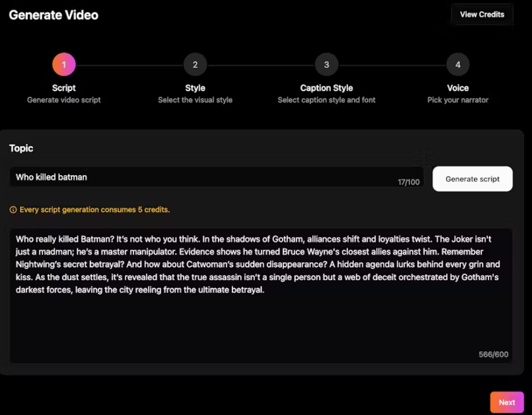
Task: Click Generate script button
Action: click(472, 179)
